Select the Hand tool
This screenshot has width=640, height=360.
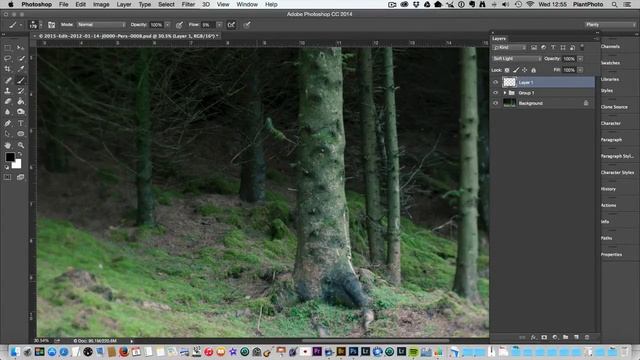[8, 145]
